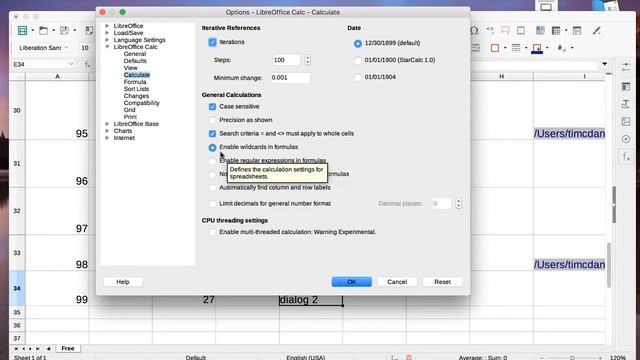The height and width of the screenshot is (360, 640).
Task: Check Automatically find column and row labels
Action: click(x=212, y=187)
